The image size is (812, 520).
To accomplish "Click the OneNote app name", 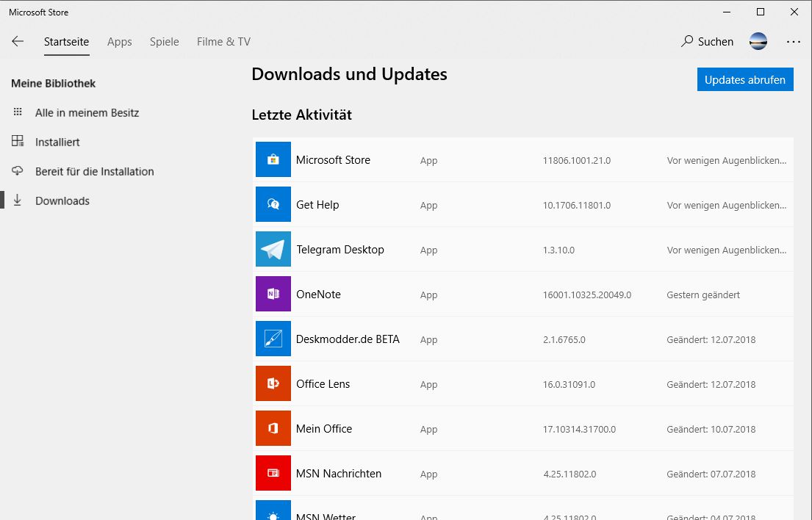I will tap(318, 295).
